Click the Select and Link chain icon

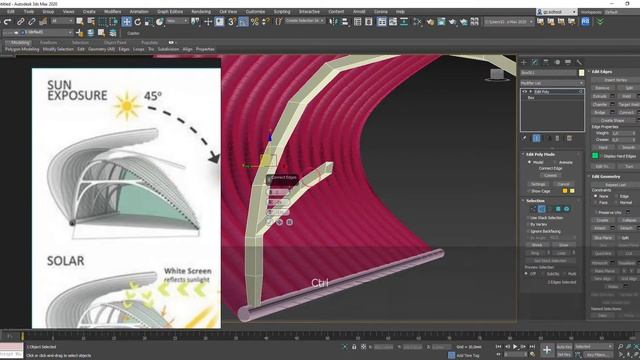click(x=20, y=22)
